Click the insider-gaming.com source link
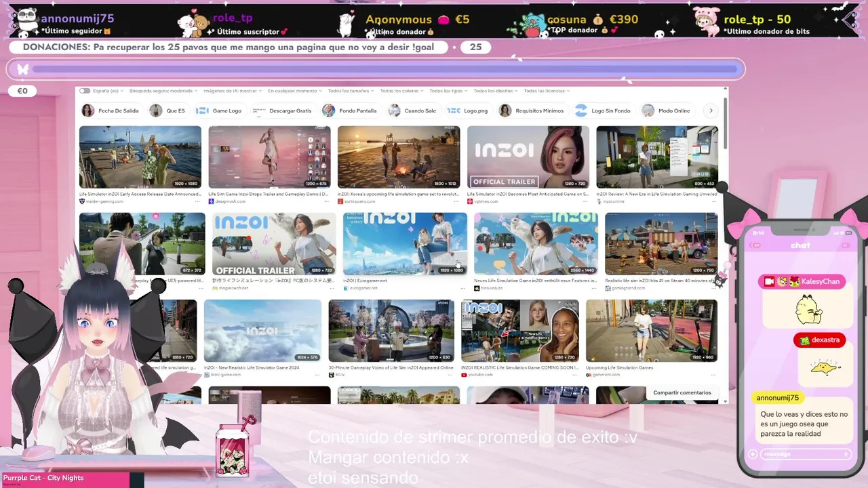This screenshot has width=868, height=488. pyautogui.click(x=104, y=201)
